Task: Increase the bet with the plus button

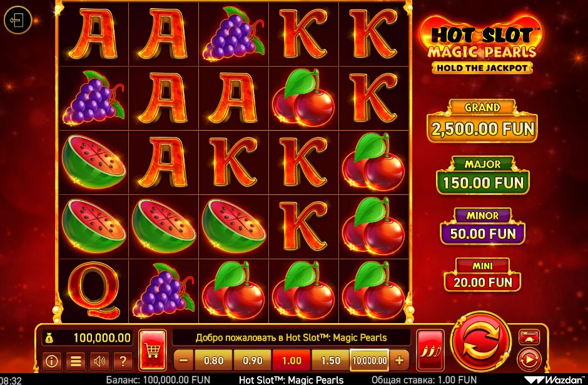Action: click(x=399, y=360)
